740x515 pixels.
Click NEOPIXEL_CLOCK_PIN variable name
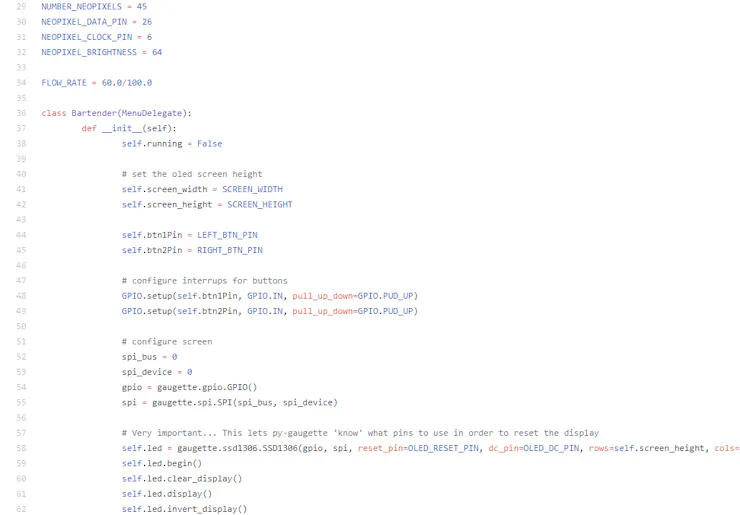(86, 37)
